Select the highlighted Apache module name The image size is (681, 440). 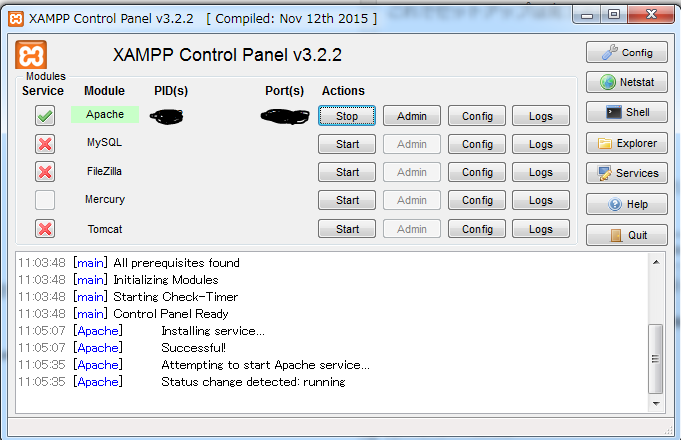[105, 114]
